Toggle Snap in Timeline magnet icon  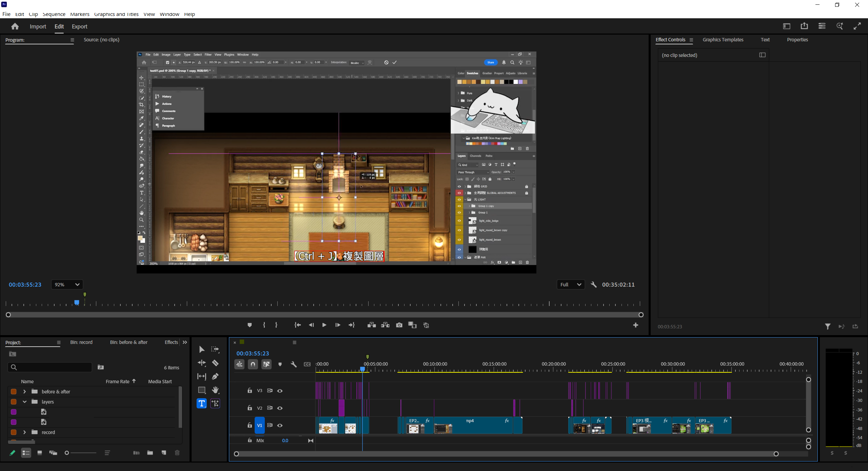253,364
